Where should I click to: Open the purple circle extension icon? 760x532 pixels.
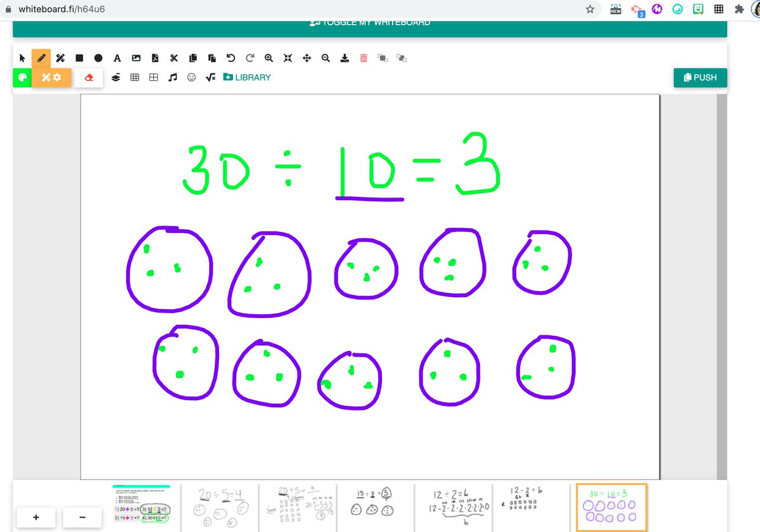(657, 9)
